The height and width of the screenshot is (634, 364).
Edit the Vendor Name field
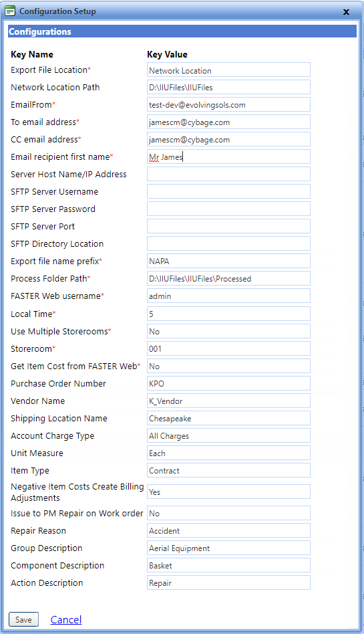pos(228,401)
